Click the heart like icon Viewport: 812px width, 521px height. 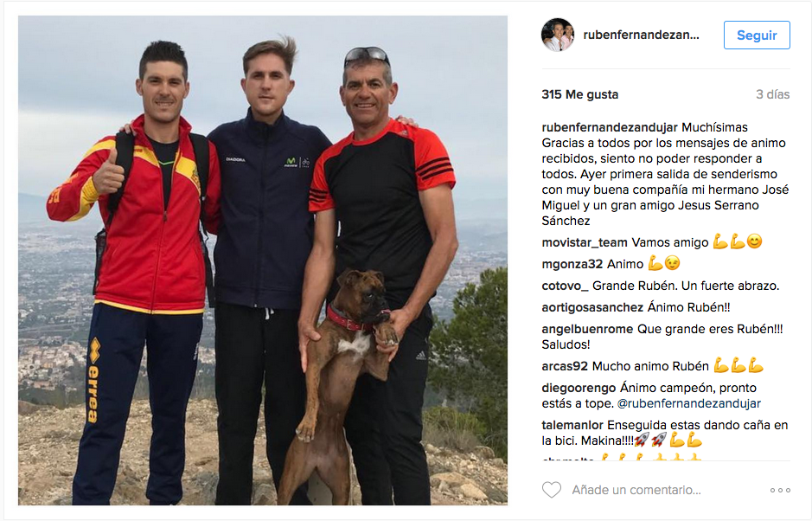coord(552,490)
